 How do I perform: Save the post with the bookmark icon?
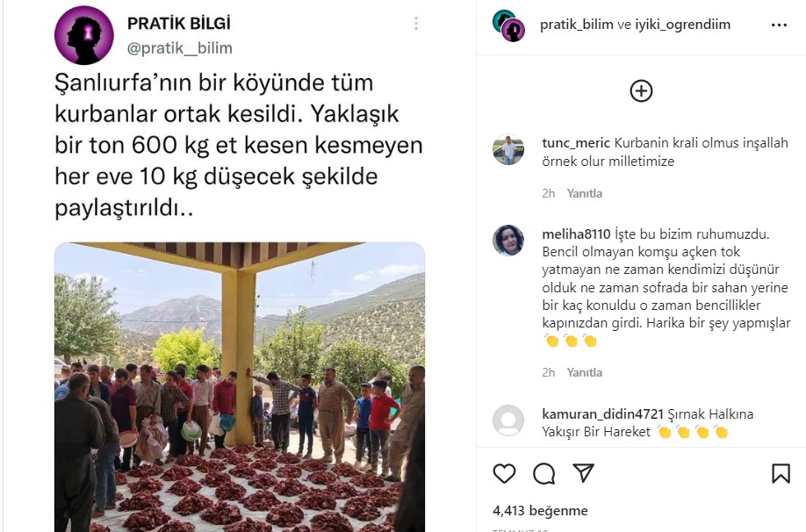(781, 473)
